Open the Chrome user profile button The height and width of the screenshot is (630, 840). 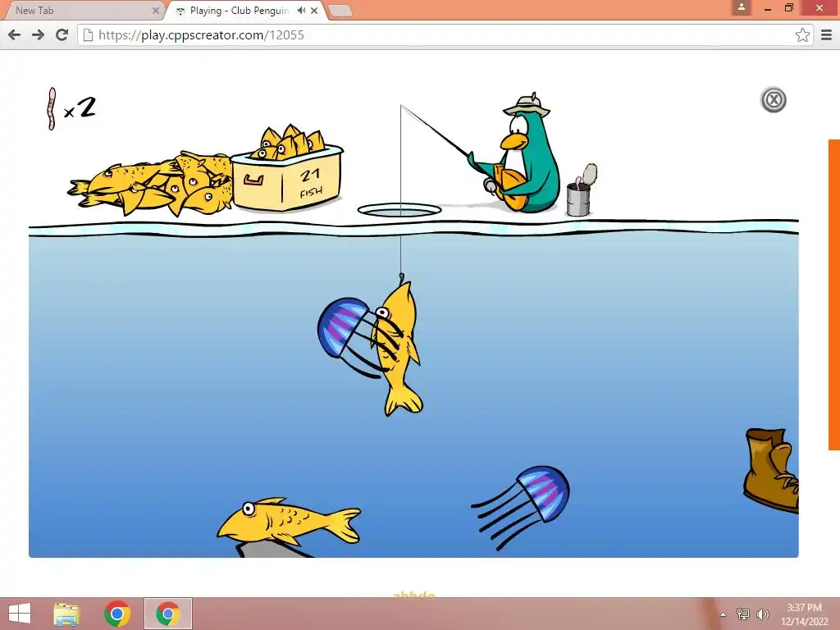[742, 7]
